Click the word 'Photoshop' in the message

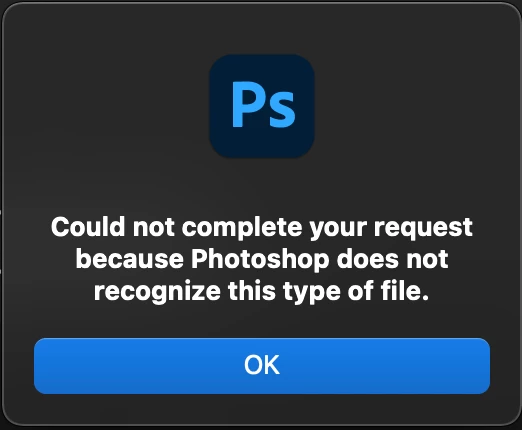[x=260, y=260]
